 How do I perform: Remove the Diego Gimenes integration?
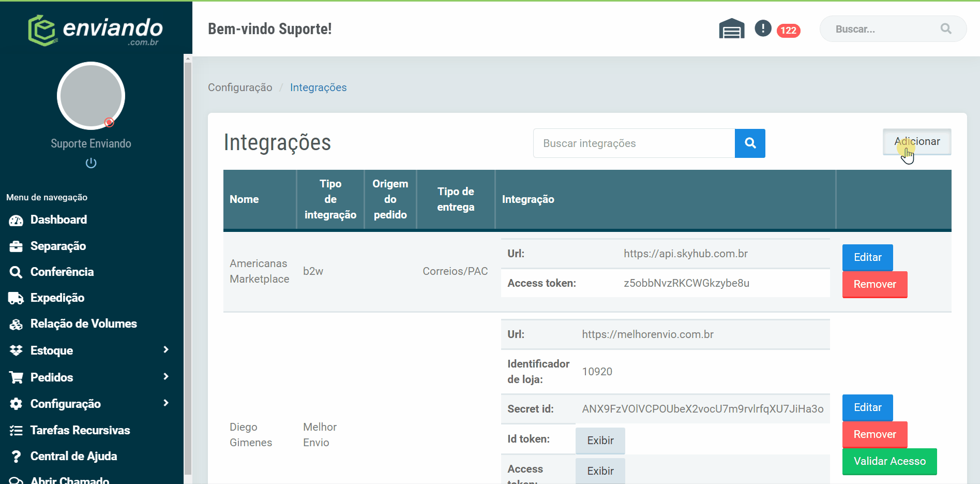tap(875, 434)
